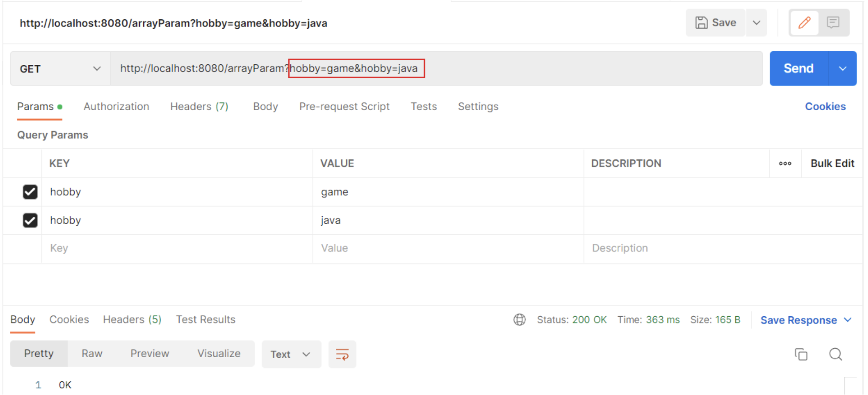Image resolution: width=868 pixels, height=395 pixels.
Task: Click the empty Description placeholder field
Action: point(723,248)
